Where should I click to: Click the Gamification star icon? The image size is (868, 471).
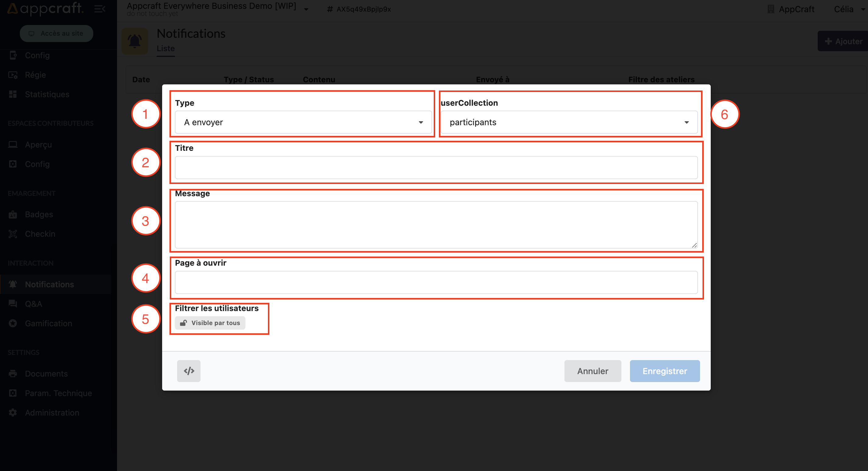(13, 323)
